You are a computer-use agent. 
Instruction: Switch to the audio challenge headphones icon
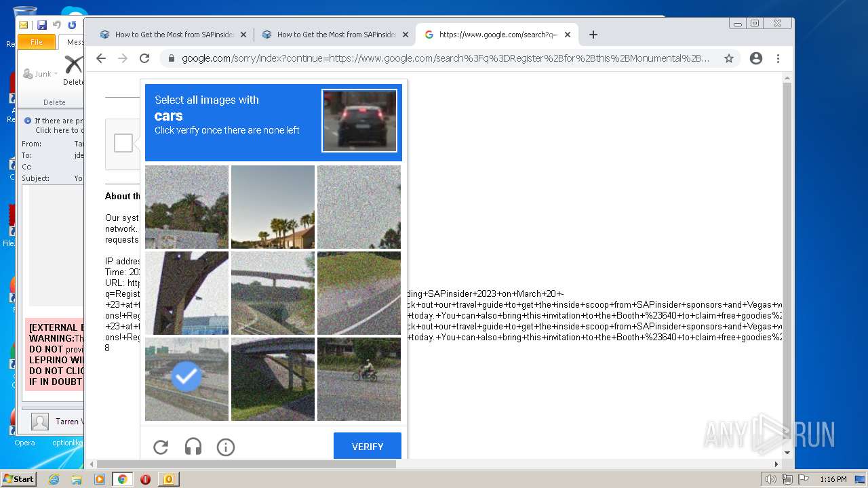(193, 447)
